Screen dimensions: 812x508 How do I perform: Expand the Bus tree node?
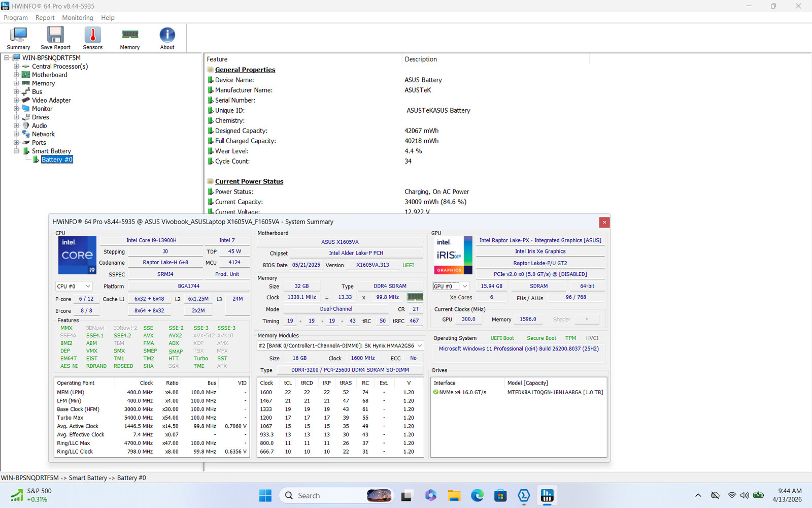(x=16, y=92)
